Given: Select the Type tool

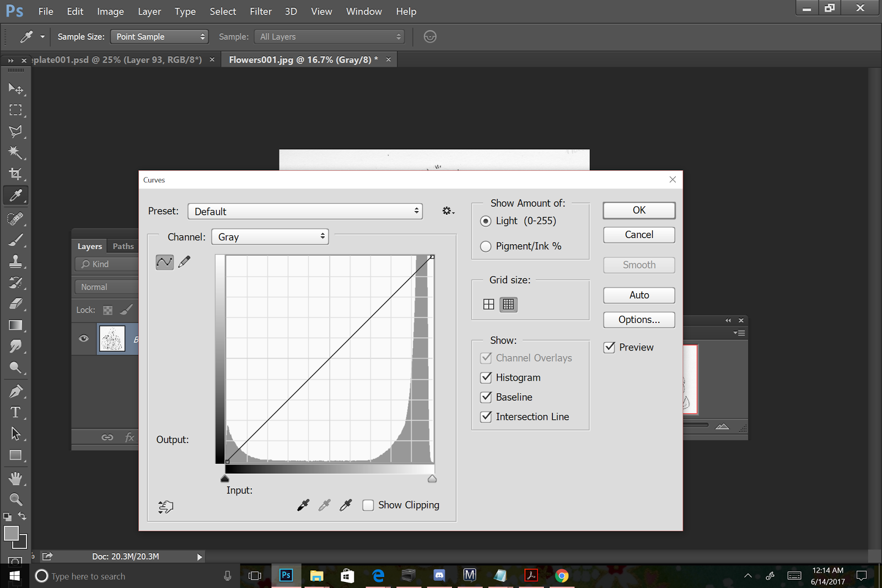Looking at the screenshot, I should (x=15, y=413).
